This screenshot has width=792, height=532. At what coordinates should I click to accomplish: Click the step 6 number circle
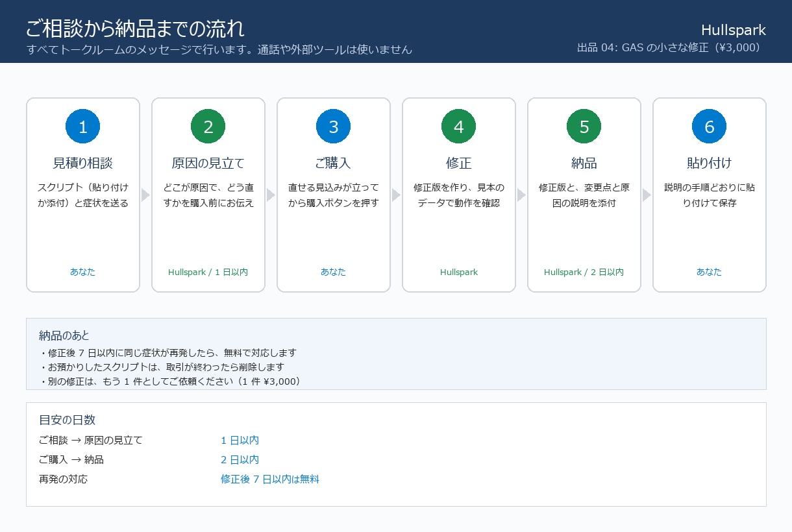tap(710, 127)
